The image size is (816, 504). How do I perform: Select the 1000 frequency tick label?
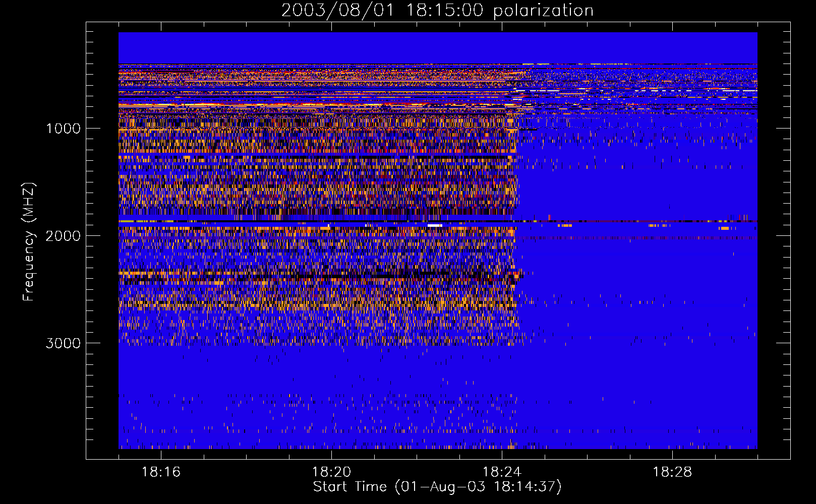tap(63, 129)
